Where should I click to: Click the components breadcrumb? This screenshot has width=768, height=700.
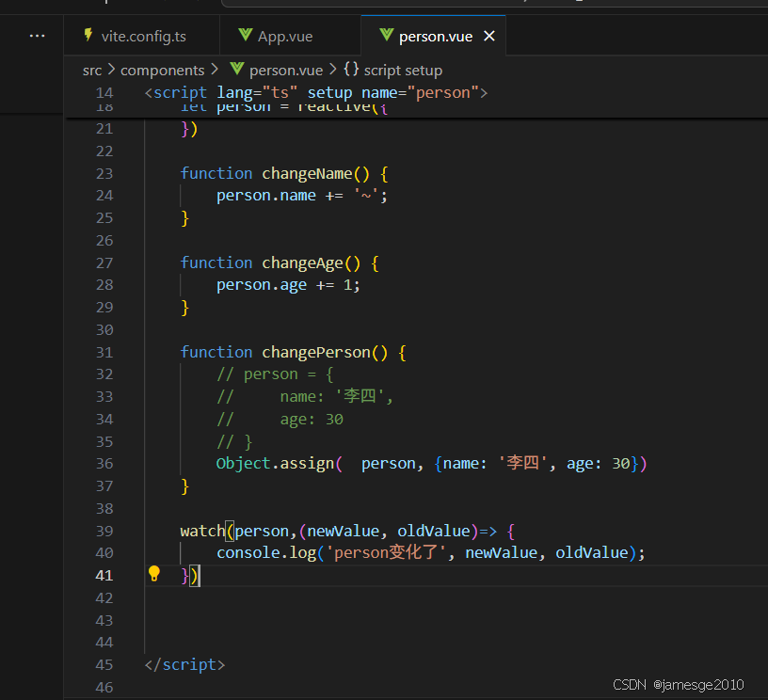coord(162,71)
